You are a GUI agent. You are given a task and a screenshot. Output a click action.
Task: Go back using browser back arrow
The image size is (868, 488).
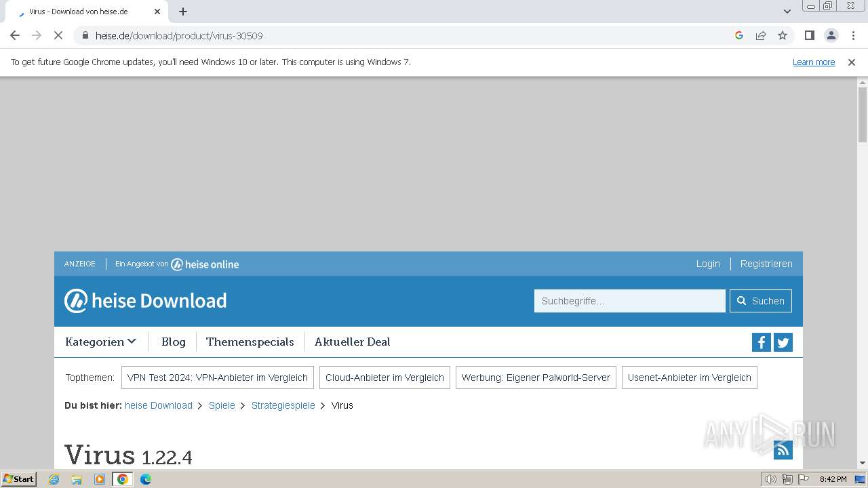(x=15, y=35)
